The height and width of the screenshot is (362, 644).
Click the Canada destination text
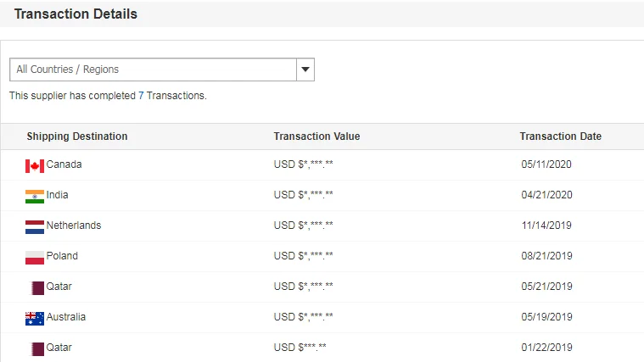pyautogui.click(x=64, y=164)
